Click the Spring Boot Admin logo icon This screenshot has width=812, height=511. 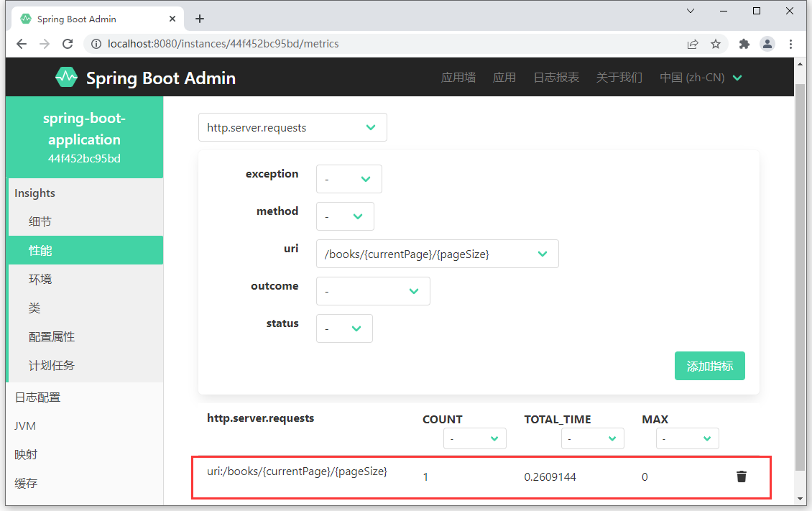tap(66, 77)
